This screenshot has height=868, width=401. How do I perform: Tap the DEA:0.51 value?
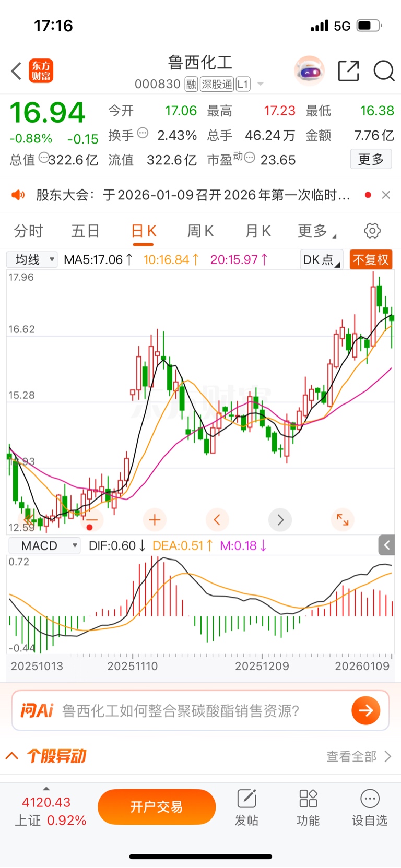[183, 545]
